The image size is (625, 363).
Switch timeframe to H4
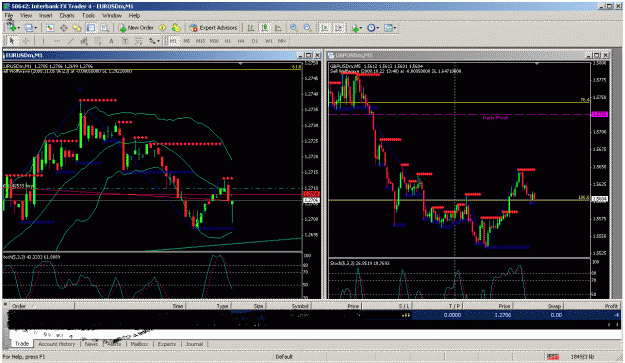pos(241,41)
